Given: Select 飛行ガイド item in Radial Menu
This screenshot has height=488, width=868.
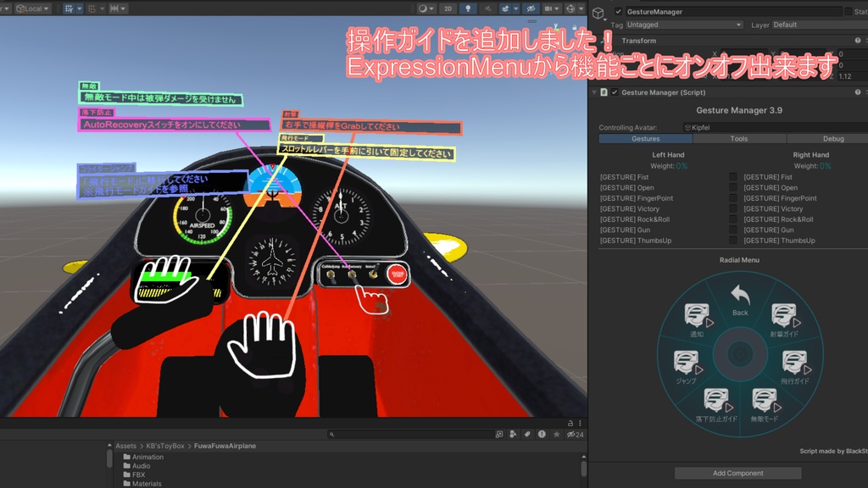Looking at the screenshot, I should tap(795, 367).
